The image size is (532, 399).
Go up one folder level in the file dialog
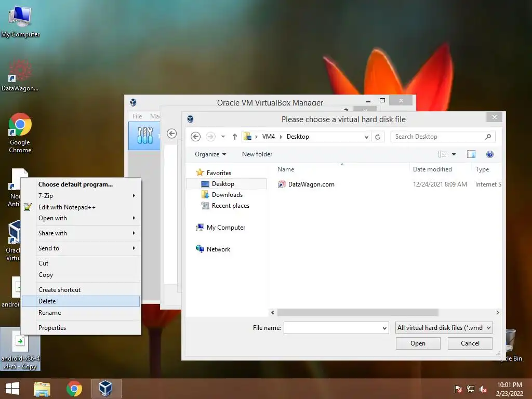tap(234, 137)
